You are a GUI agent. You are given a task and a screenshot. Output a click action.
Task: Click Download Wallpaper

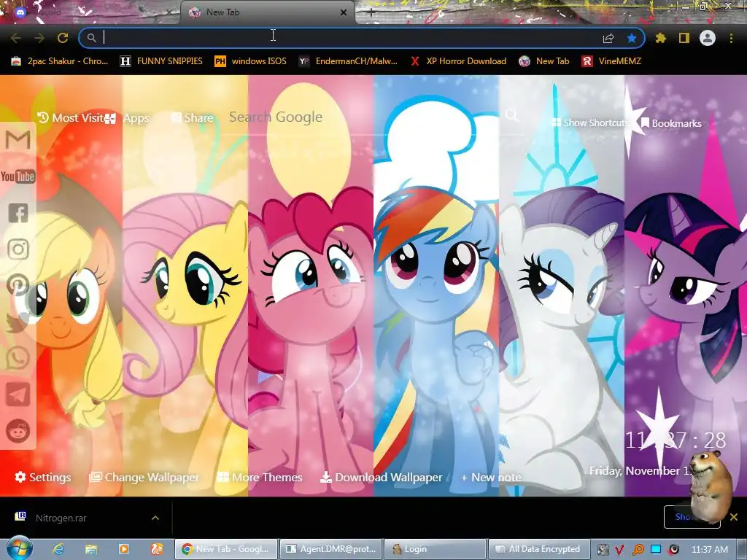pos(381,477)
